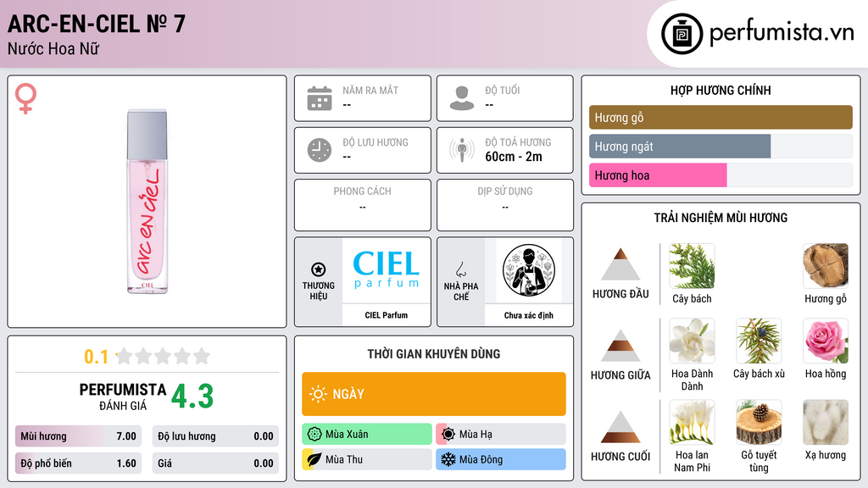
Task: Click the Thời gian khuyên dùng heading
Action: (x=434, y=354)
